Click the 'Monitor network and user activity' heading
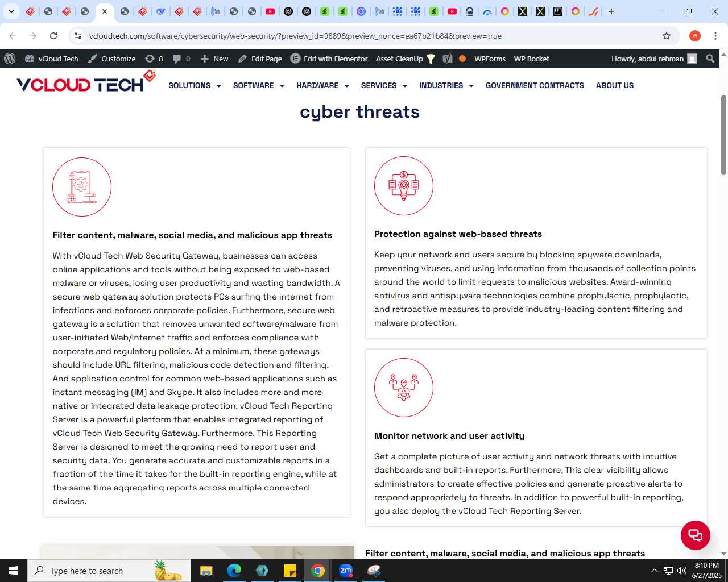Screen dimensions: 728x582 pos(449,436)
